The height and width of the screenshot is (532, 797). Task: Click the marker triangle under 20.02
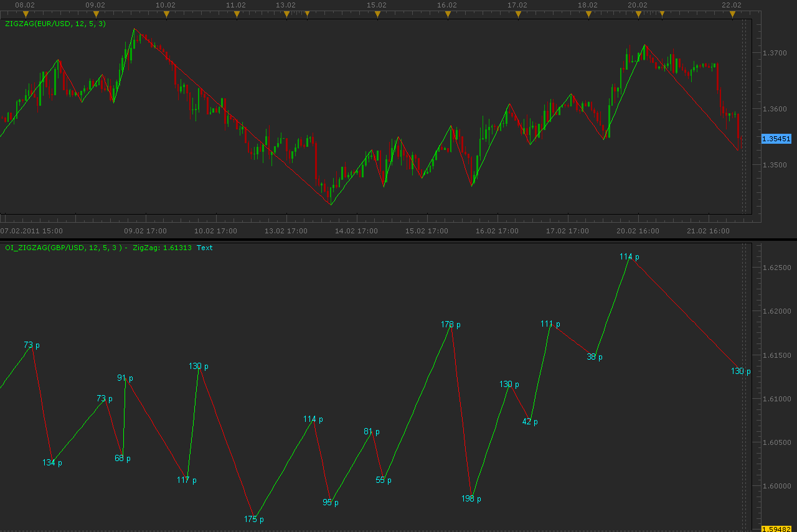click(x=638, y=14)
